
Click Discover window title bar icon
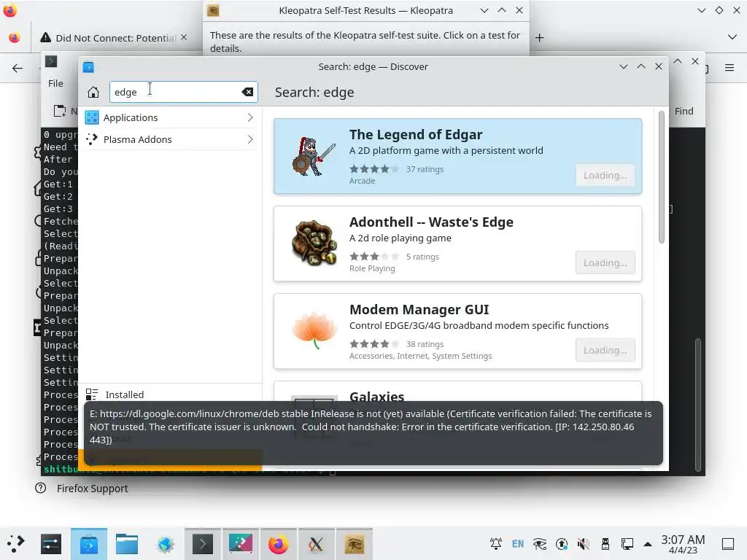pyautogui.click(x=88, y=67)
